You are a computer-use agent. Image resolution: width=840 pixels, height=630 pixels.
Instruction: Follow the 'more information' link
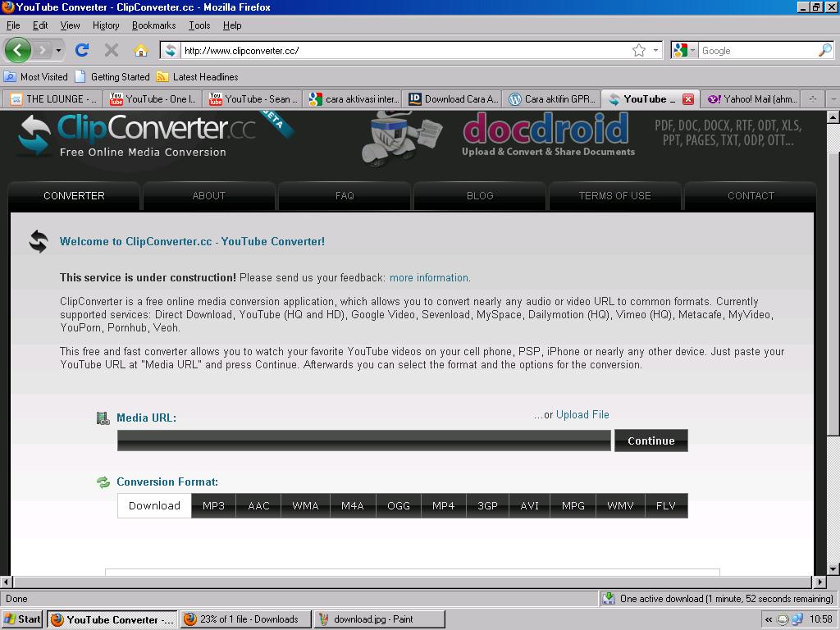point(429,277)
